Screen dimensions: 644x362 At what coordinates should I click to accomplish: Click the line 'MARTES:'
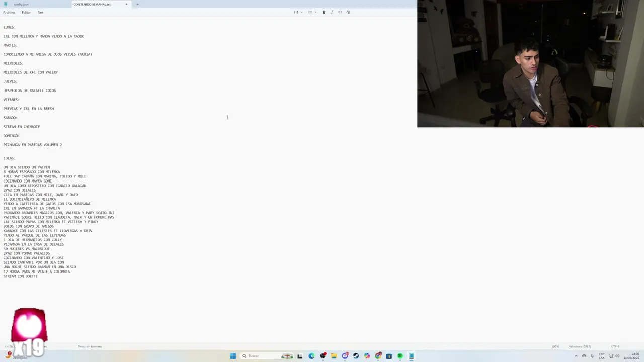(11, 45)
